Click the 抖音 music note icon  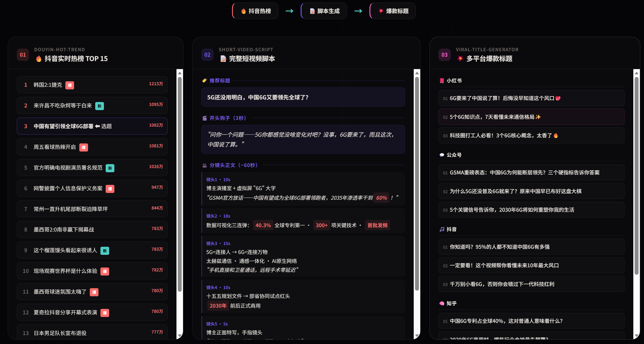pyautogui.click(x=442, y=229)
